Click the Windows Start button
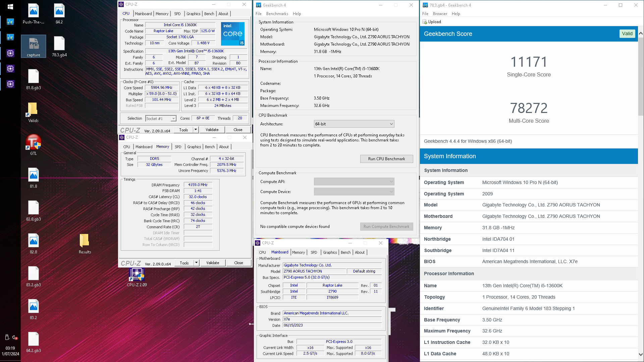Viewport: 644px width, 362px height. [x=10, y=6]
